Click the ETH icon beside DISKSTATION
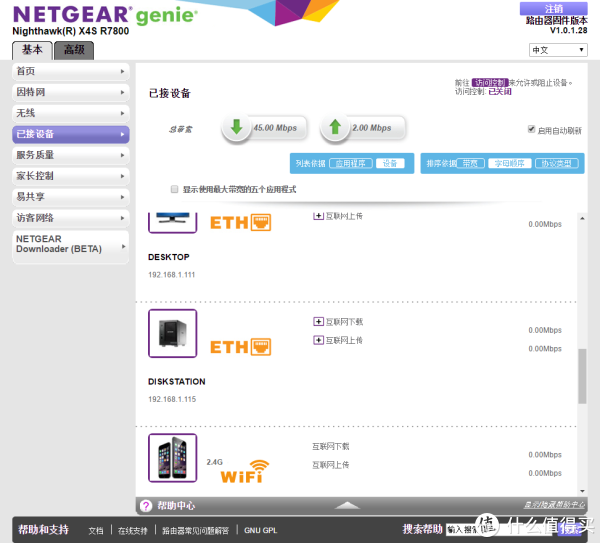 click(x=241, y=347)
